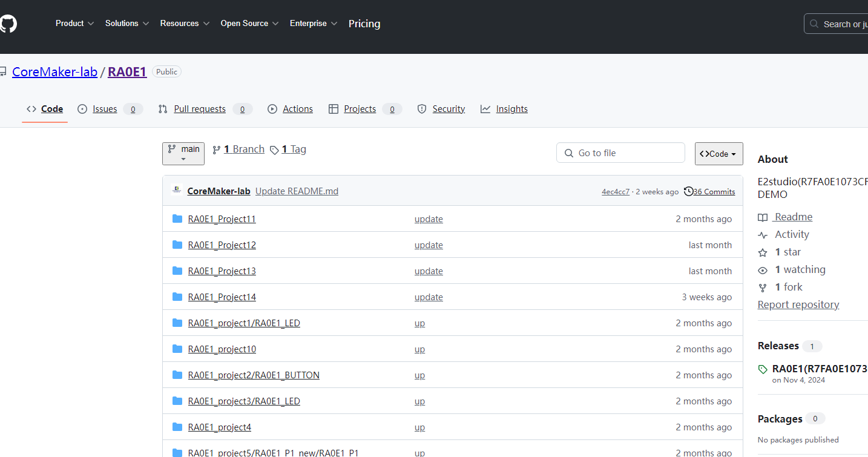Click the GitHub logo icon
Image resolution: width=868 pixels, height=457 pixels.
click(8, 24)
